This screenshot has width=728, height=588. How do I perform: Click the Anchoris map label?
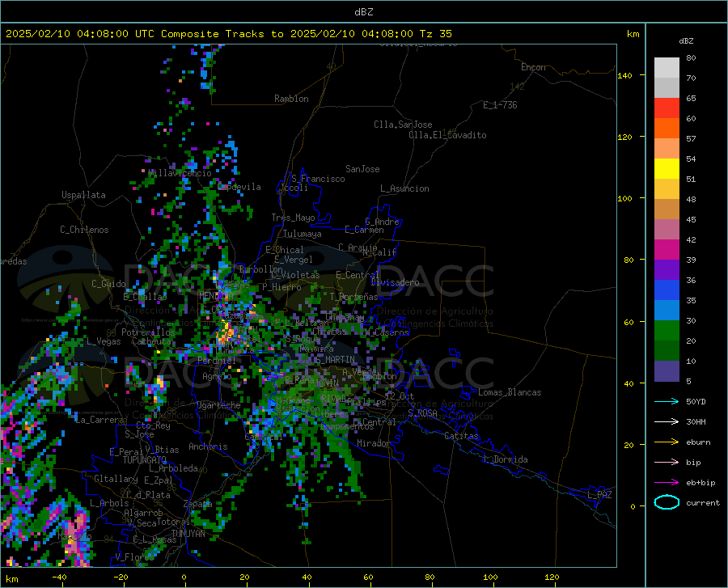click(208, 446)
